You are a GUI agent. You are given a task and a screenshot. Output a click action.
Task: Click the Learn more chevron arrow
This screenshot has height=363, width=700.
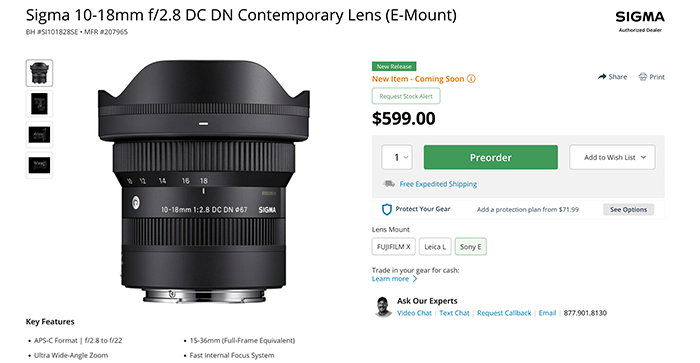click(x=415, y=279)
